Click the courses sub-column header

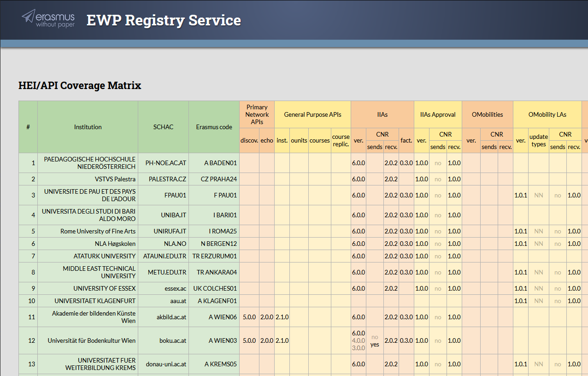319,141
